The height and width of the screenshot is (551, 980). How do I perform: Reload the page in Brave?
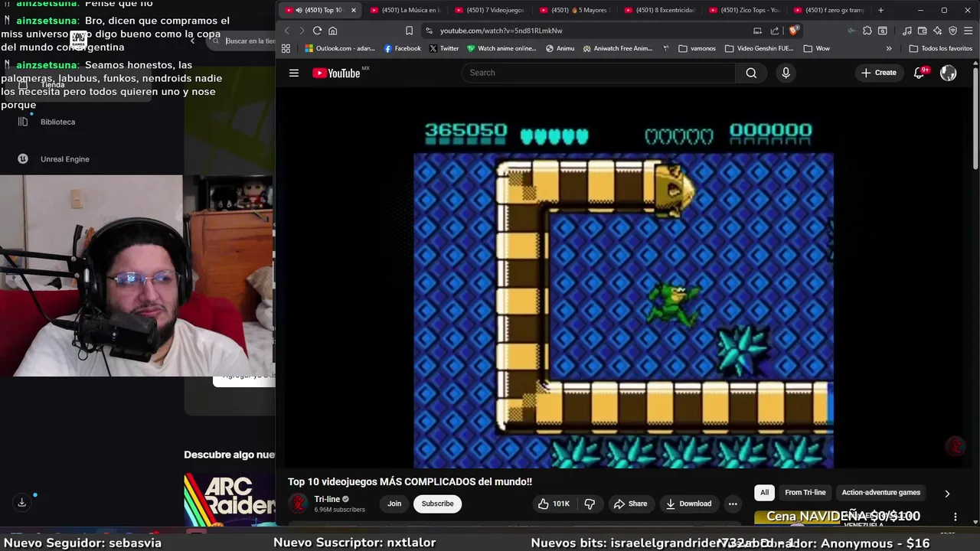point(317,31)
